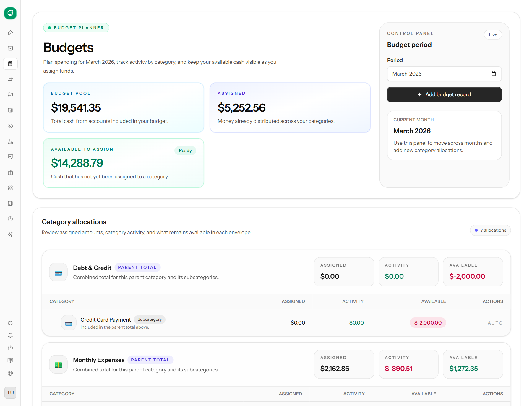Open the presentation chart sidebar icon

pyautogui.click(x=10, y=157)
